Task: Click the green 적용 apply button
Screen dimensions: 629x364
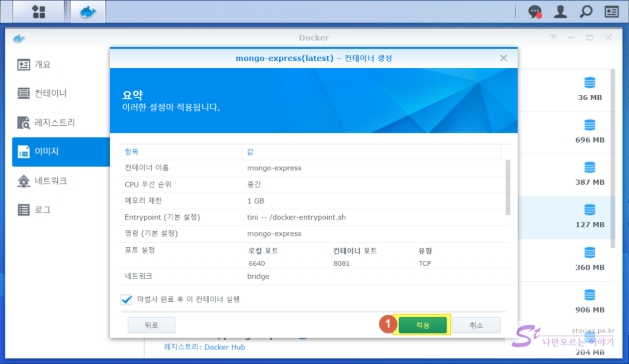Action: coord(422,325)
